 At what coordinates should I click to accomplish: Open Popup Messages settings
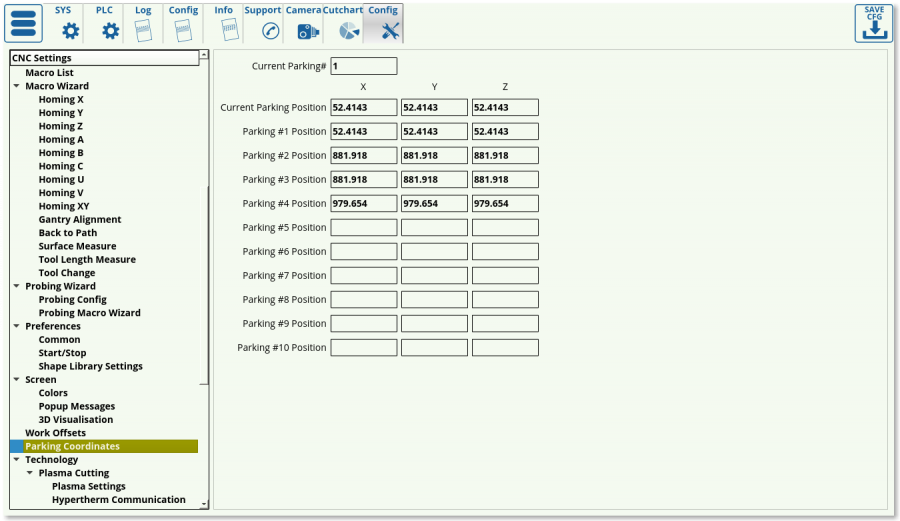click(x=77, y=406)
